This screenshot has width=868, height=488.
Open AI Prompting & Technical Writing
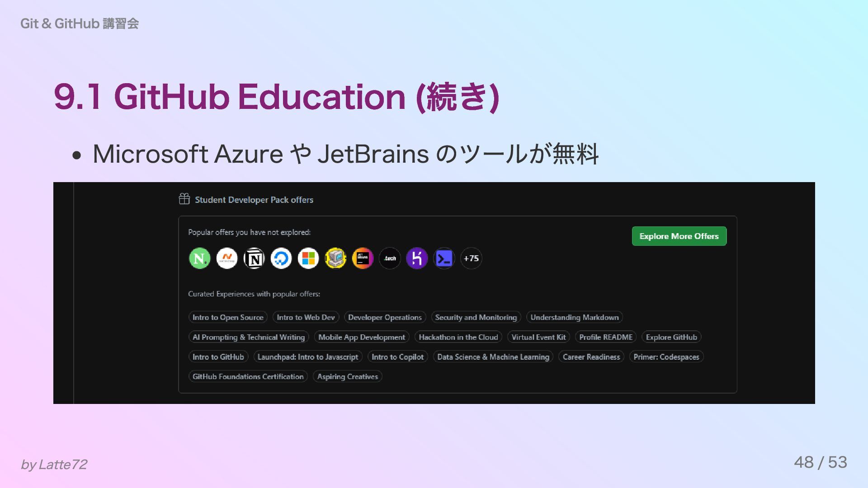(x=249, y=337)
